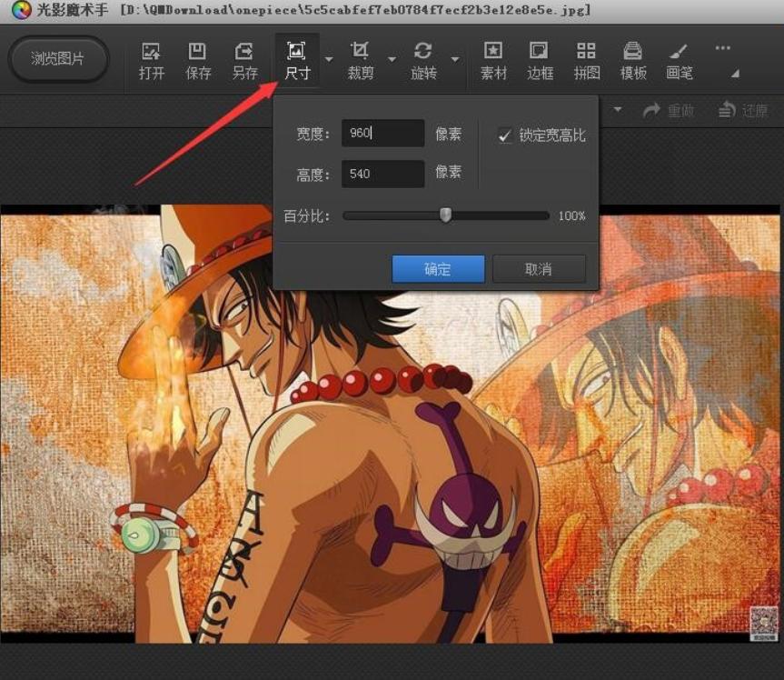Open the dropdown arrow left of 重做
The height and width of the screenshot is (680, 784).
click(618, 109)
